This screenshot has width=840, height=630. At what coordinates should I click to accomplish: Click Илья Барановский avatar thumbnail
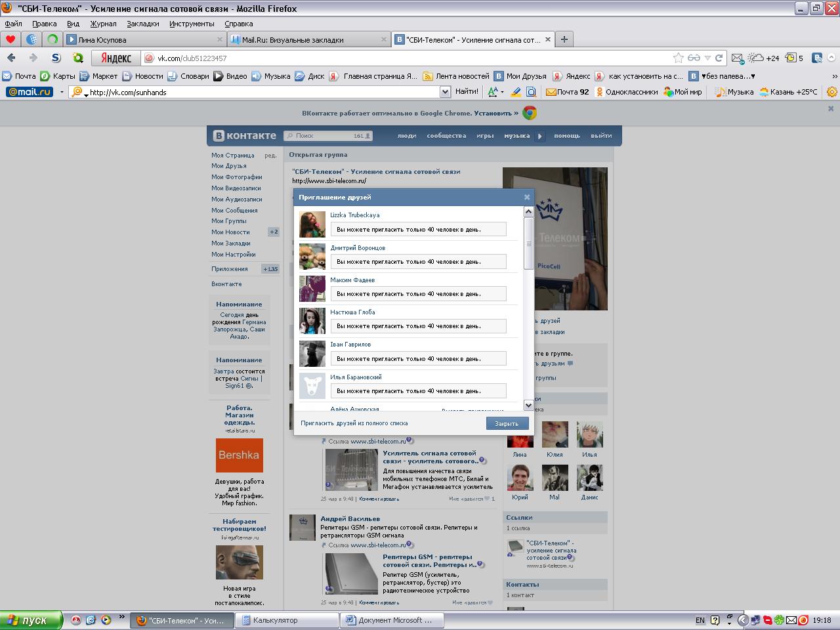[312, 386]
